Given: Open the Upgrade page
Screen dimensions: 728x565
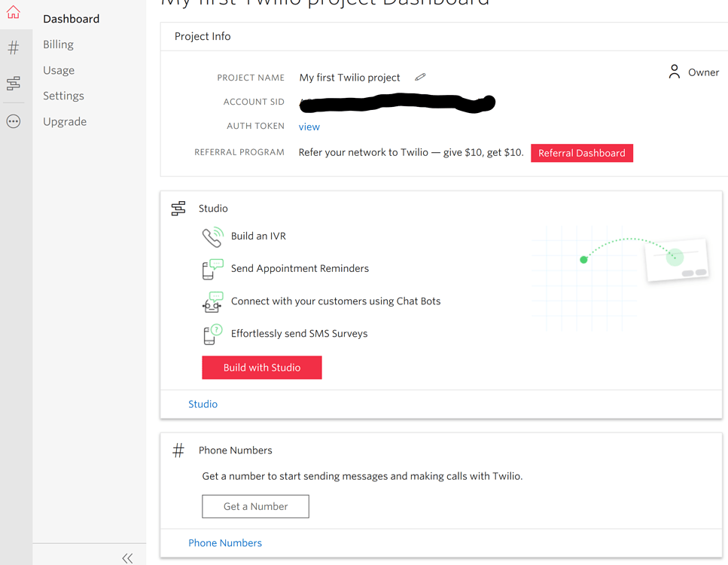Looking at the screenshot, I should point(65,121).
